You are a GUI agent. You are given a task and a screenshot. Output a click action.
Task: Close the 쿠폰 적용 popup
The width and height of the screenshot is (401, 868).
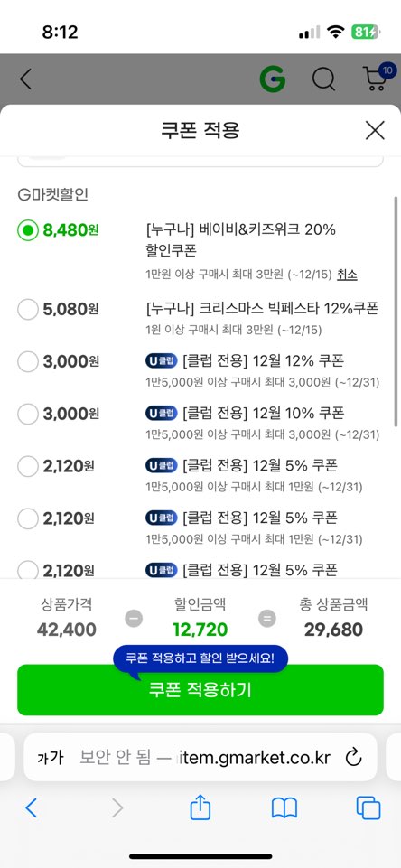pyautogui.click(x=375, y=131)
